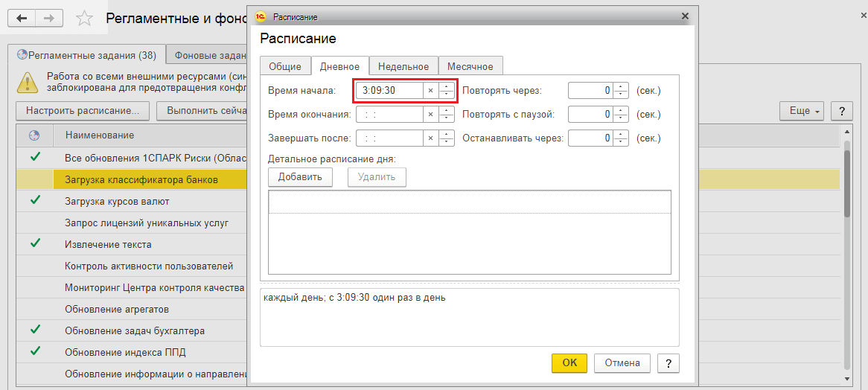Clear the Время начала field with X

coord(430,91)
